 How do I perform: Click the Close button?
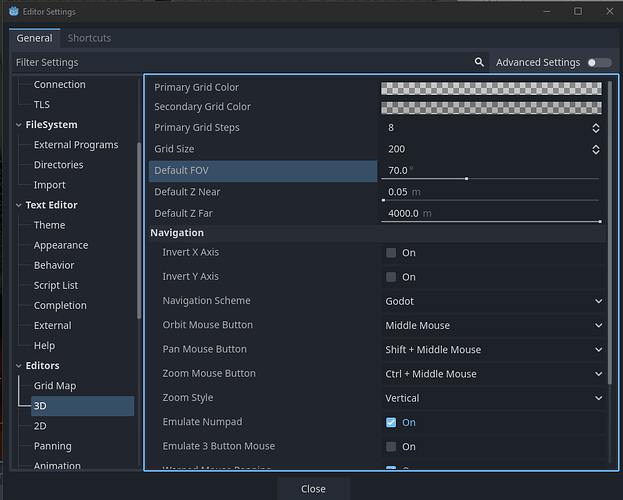coord(313,488)
